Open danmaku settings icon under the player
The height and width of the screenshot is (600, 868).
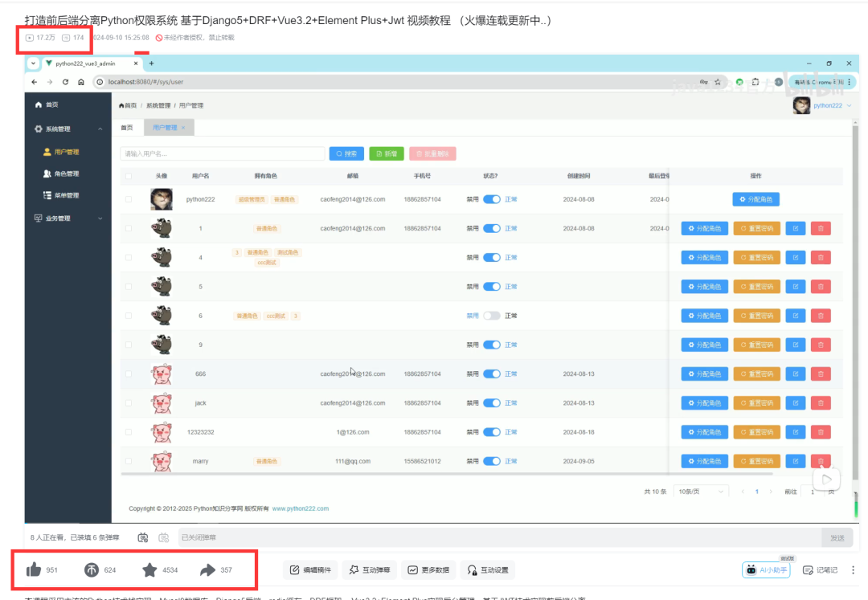pyautogui.click(x=163, y=537)
